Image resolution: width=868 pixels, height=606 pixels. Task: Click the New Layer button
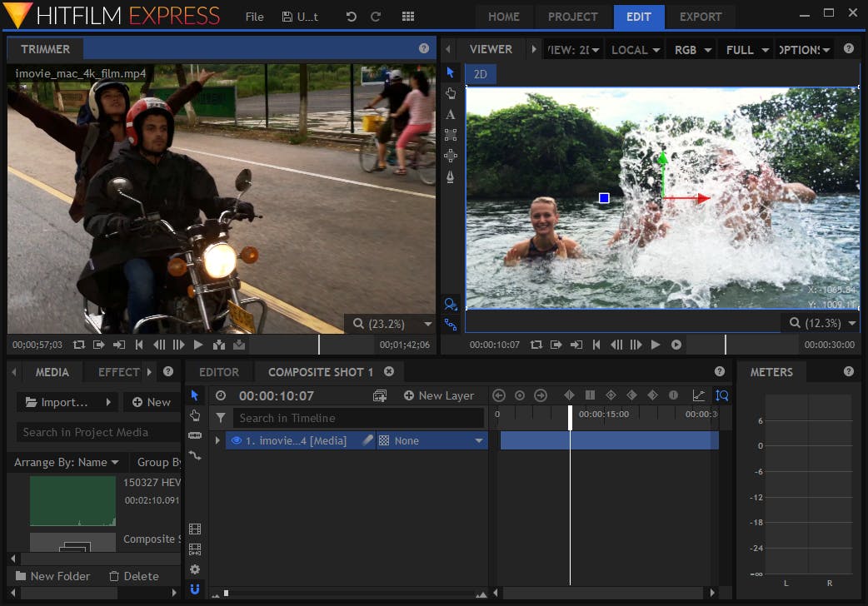coord(439,395)
